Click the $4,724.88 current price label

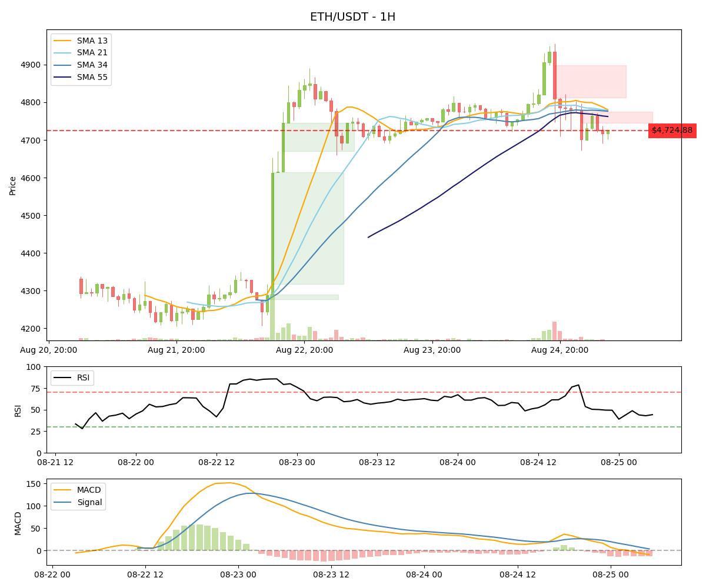[672, 131]
